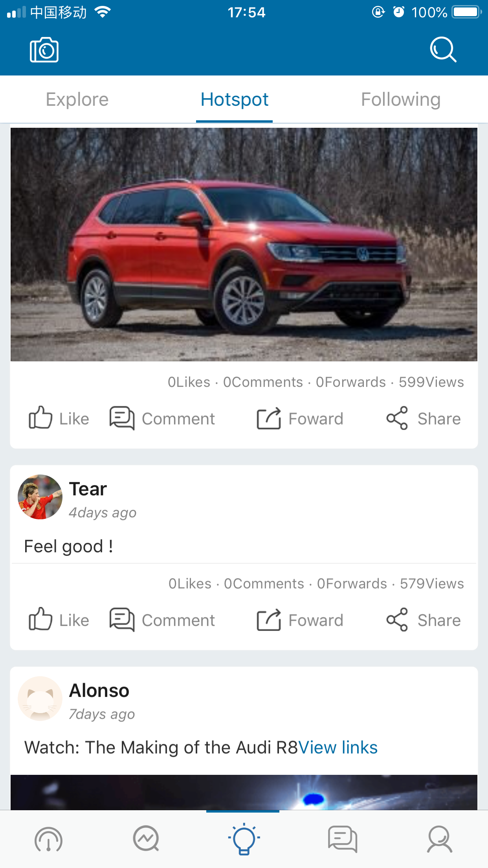Viewport: 488px width, 868px height.
Task: Open the chart trend icon in bottom bar
Action: pyautogui.click(x=146, y=839)
